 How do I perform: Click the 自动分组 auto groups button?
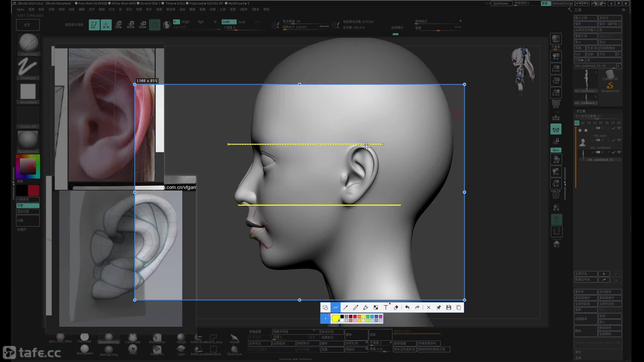[332, 332]
